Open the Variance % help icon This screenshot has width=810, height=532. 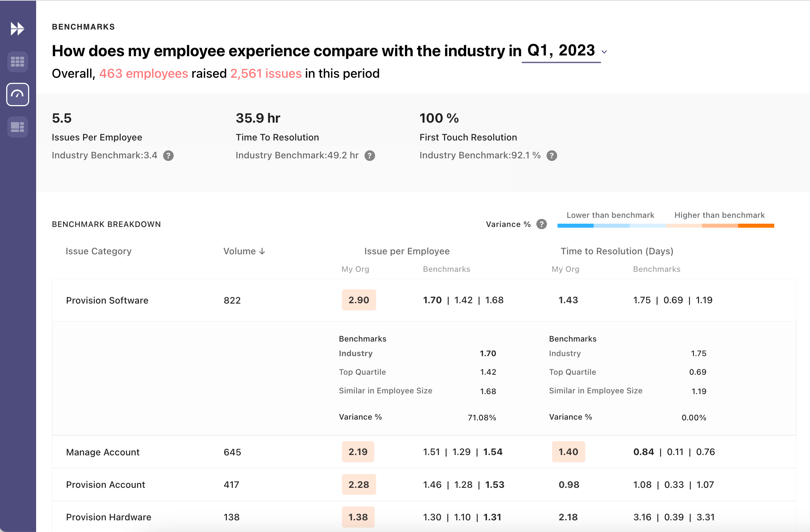click(541, 224)
